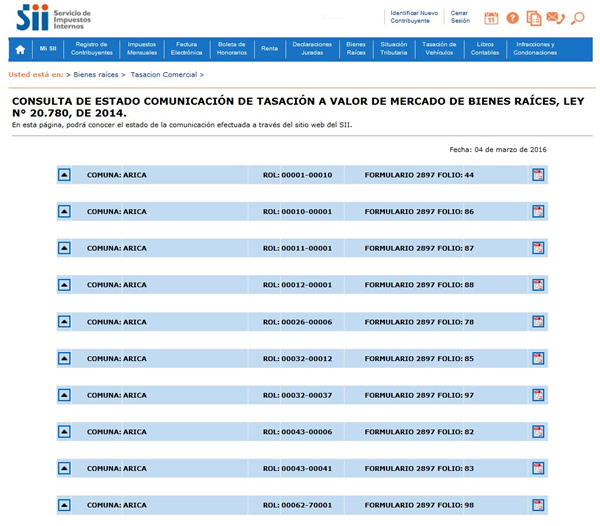Click Identificar Nuevo Contribuyente link

(413, 17)
